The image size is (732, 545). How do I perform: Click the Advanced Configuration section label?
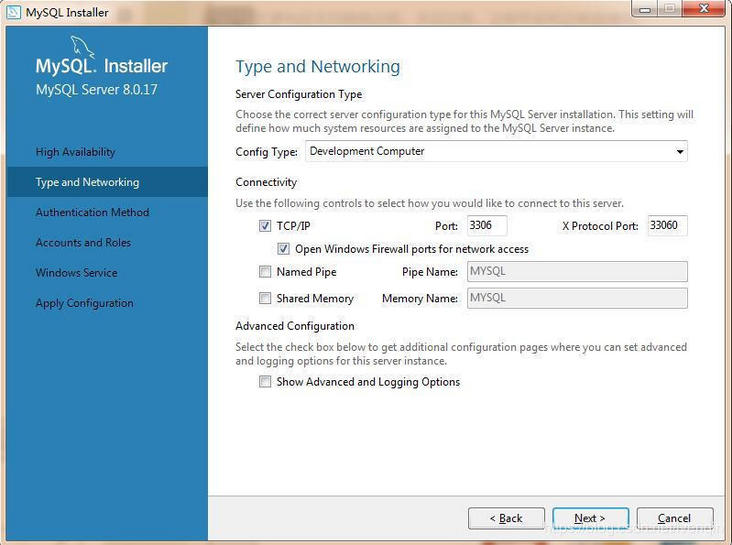click(295, 326)
